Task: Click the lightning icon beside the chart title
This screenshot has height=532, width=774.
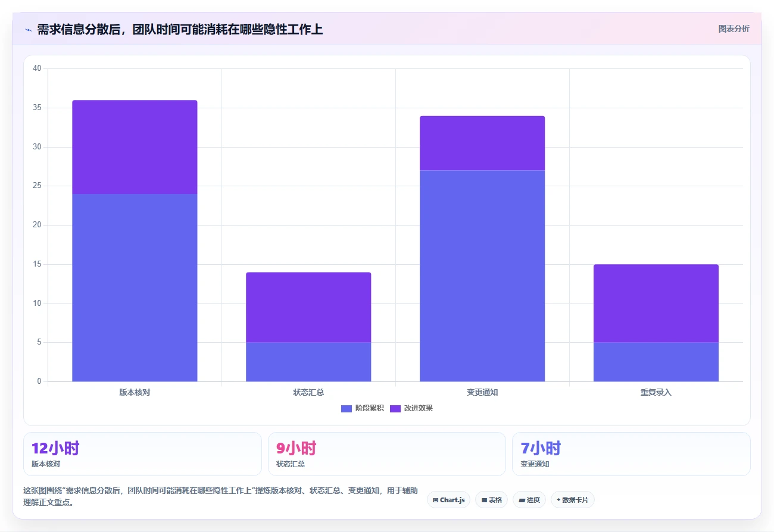Action: (x=28, y=30)
